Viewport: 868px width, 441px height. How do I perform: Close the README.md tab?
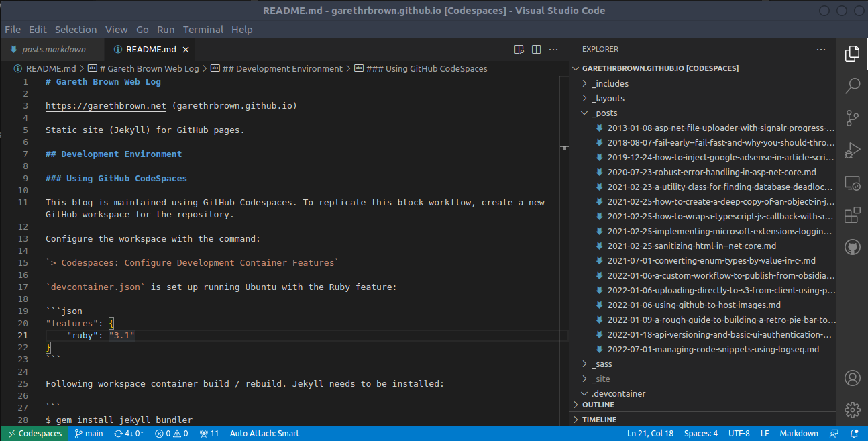pos(186,50)
